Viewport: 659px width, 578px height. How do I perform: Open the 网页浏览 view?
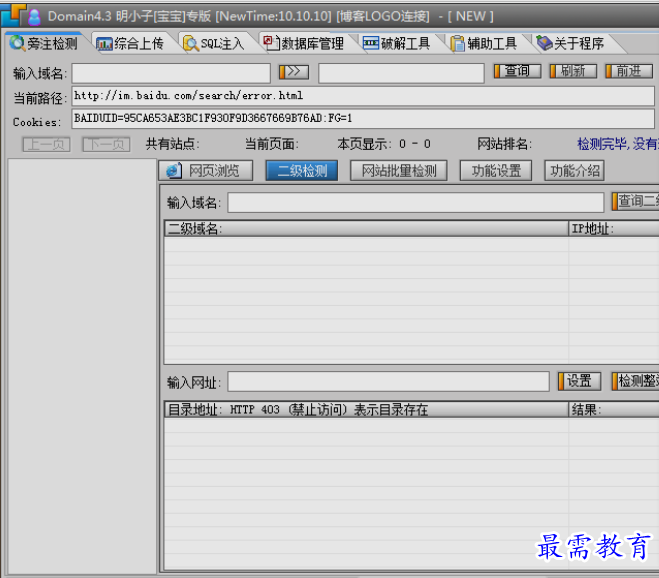pyautogui.click(x=206, y=171)
